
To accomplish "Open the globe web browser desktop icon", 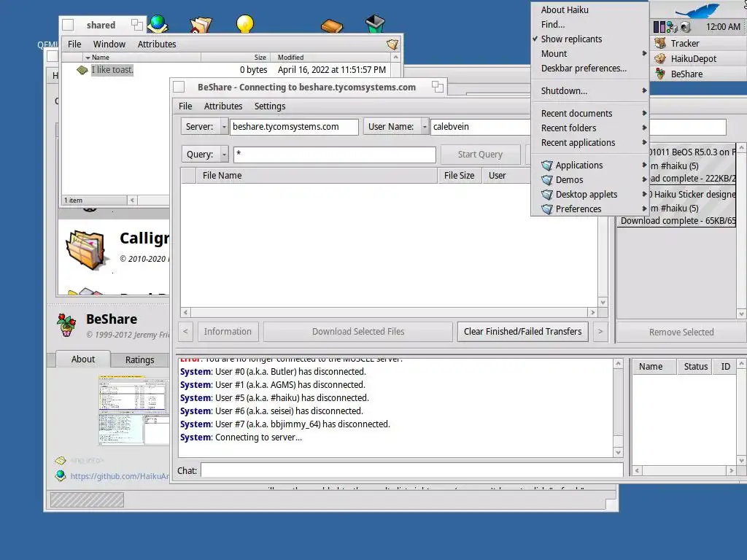I will (x=158, y=23).
